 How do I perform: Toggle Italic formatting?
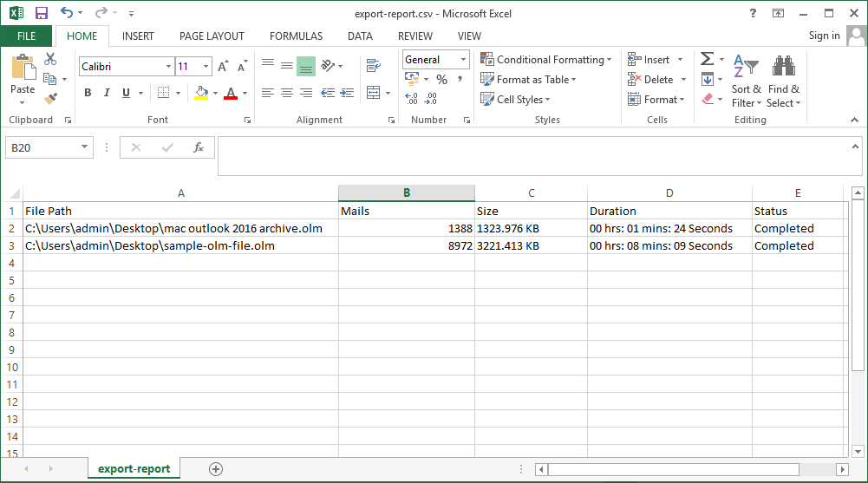point(108,93)
